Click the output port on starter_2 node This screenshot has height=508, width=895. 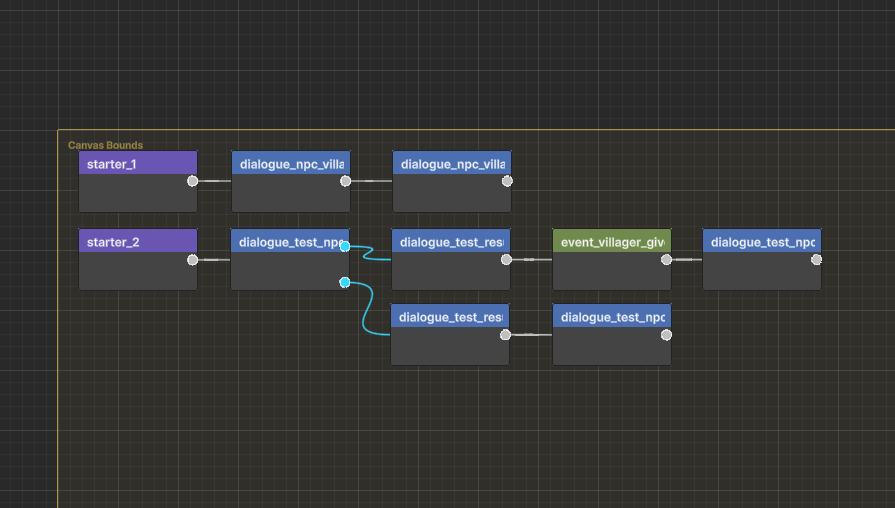192,260
